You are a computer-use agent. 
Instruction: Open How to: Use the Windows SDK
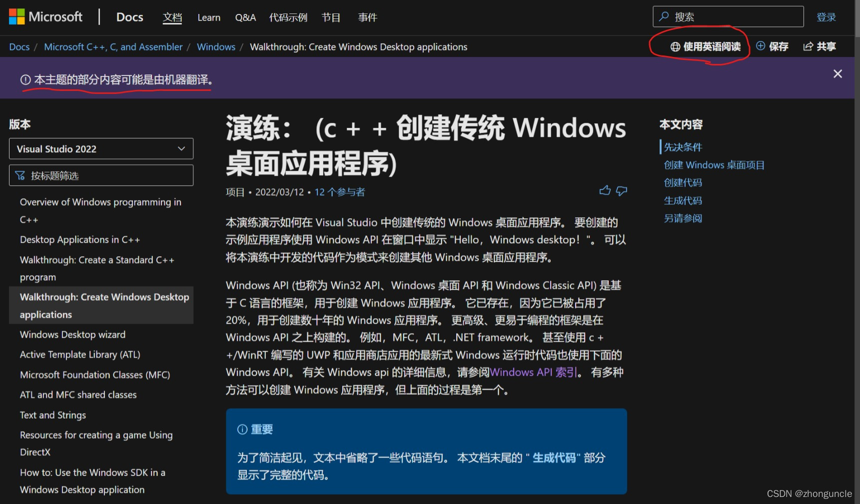pyautogui.click(x=92, y=481)
